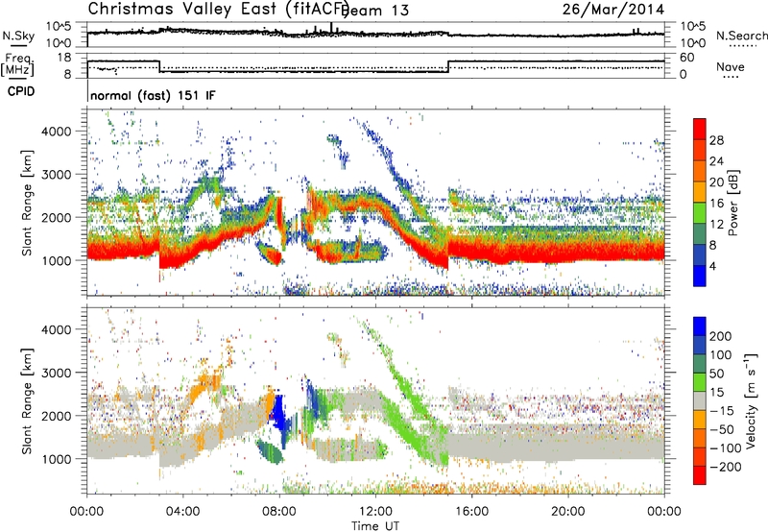This screenshot has height=532, width=768.
Task: Select the "08:00" time tick label
Action: (x=279, y=512)
